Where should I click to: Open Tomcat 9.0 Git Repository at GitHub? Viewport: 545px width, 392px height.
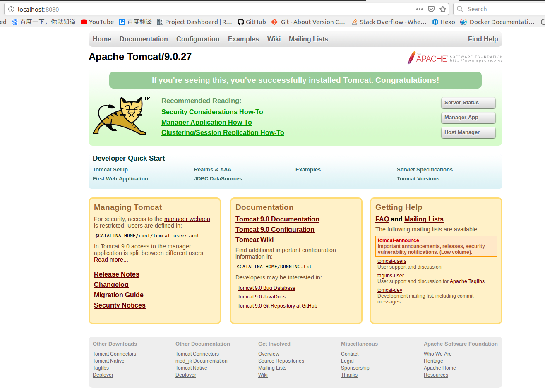click(277, 306)
